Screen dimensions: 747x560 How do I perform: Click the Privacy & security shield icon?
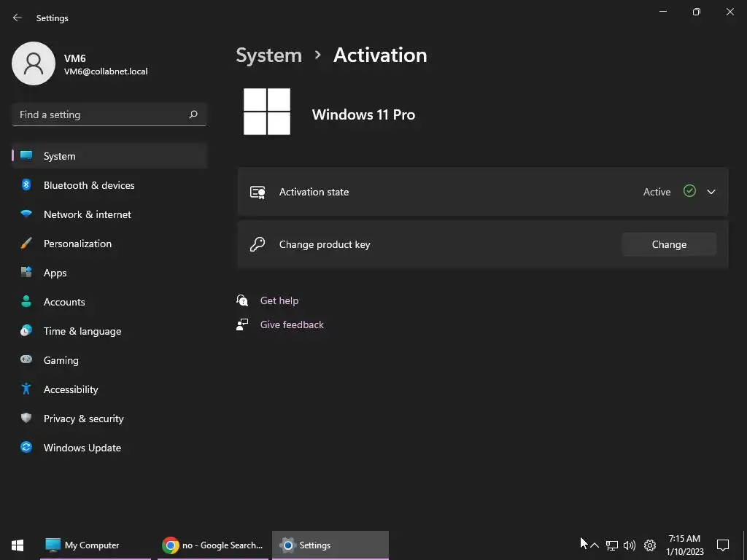(26, 418)
